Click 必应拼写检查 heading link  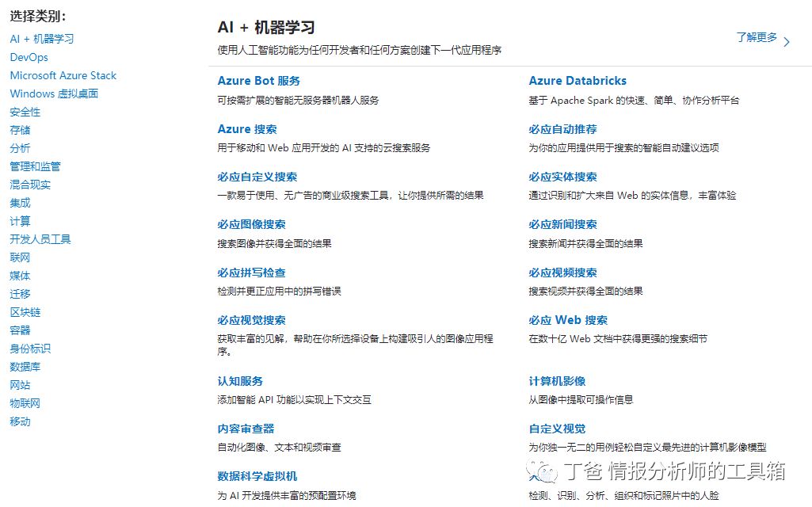[x=252, y=273]
